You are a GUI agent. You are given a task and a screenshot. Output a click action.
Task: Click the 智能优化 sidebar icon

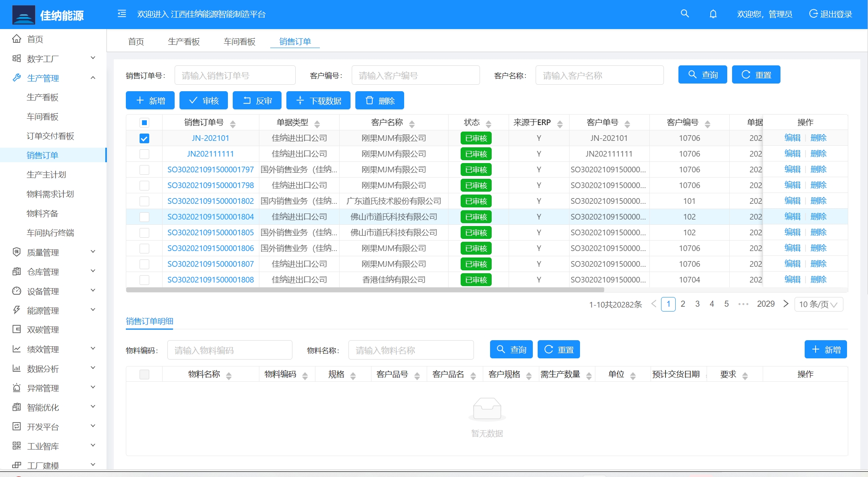(17, 407)
